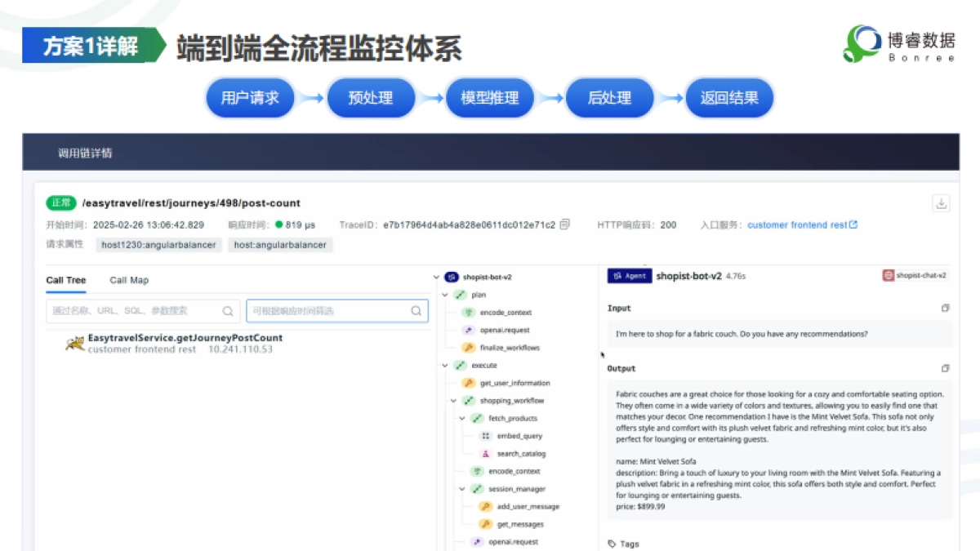Click the Agent badge next to shopist-bot-v2
The height and width of the screenshot is (551, 980).
(627, 276)
